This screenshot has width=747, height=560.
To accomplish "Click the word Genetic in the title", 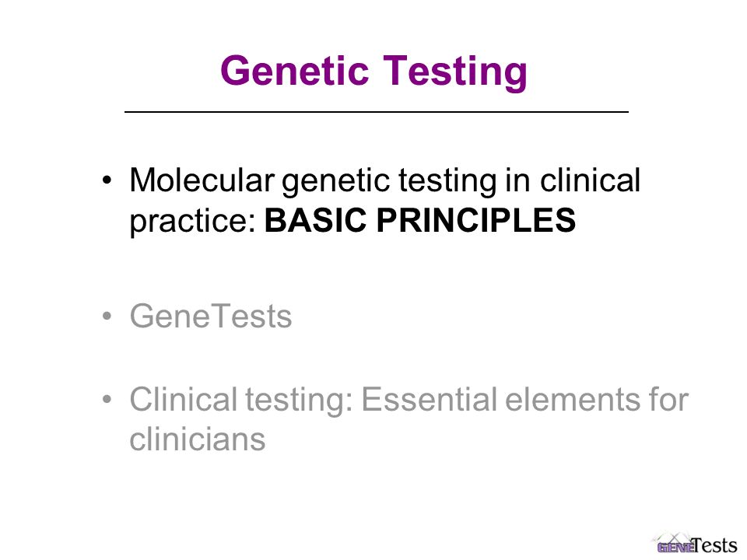I will point(294,71).
